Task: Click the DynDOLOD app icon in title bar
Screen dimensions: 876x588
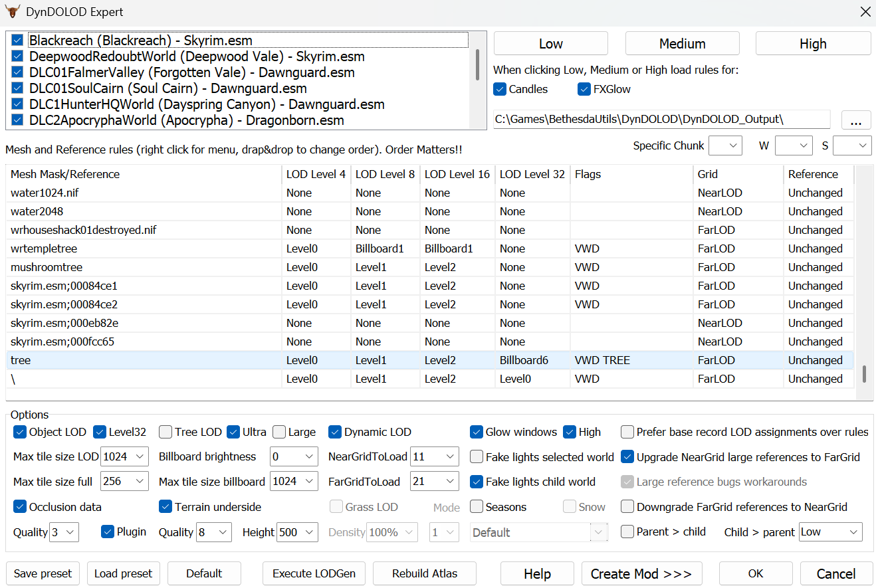Action: tap(13, 12)
